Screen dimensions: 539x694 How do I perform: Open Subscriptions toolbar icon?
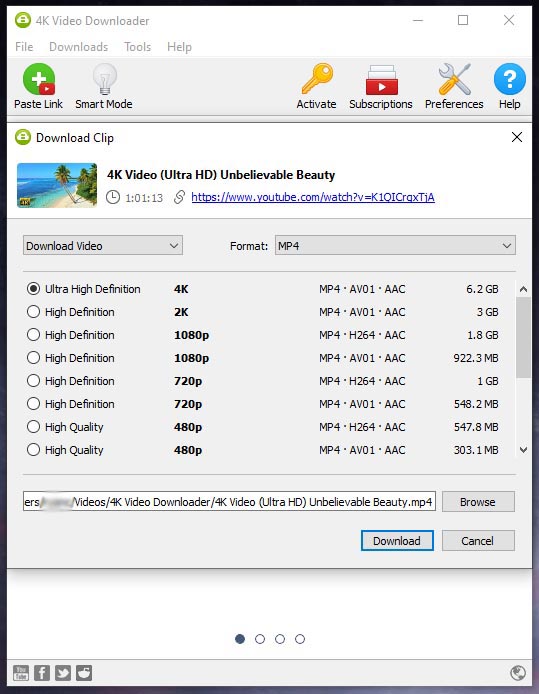381,80
